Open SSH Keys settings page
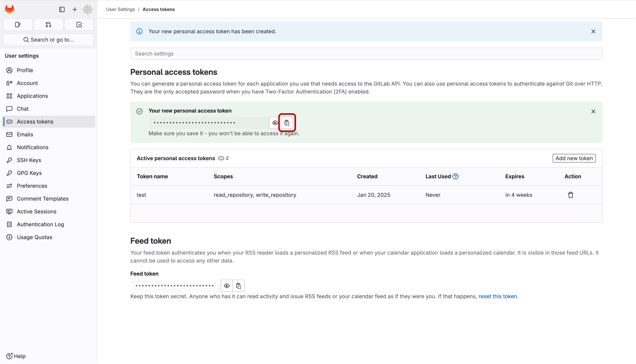The height and width of the screenshot is (364, 636). click(x=29, y=160)
